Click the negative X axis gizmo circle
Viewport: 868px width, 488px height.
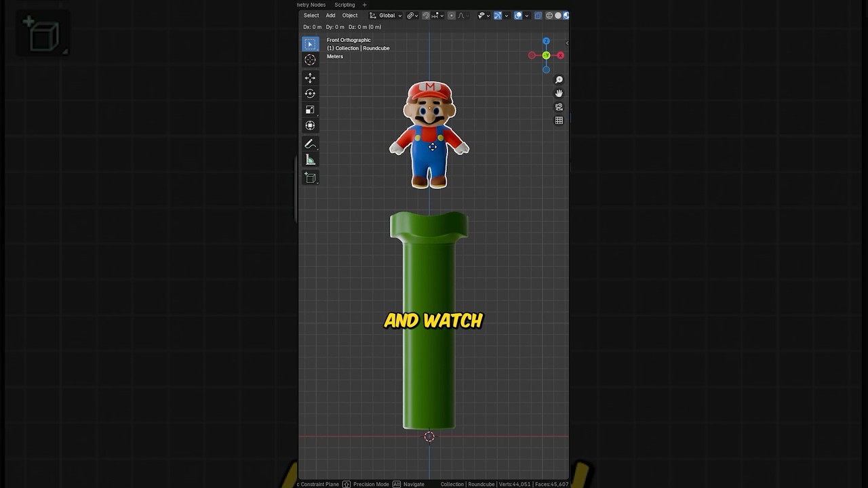[532, 56]
